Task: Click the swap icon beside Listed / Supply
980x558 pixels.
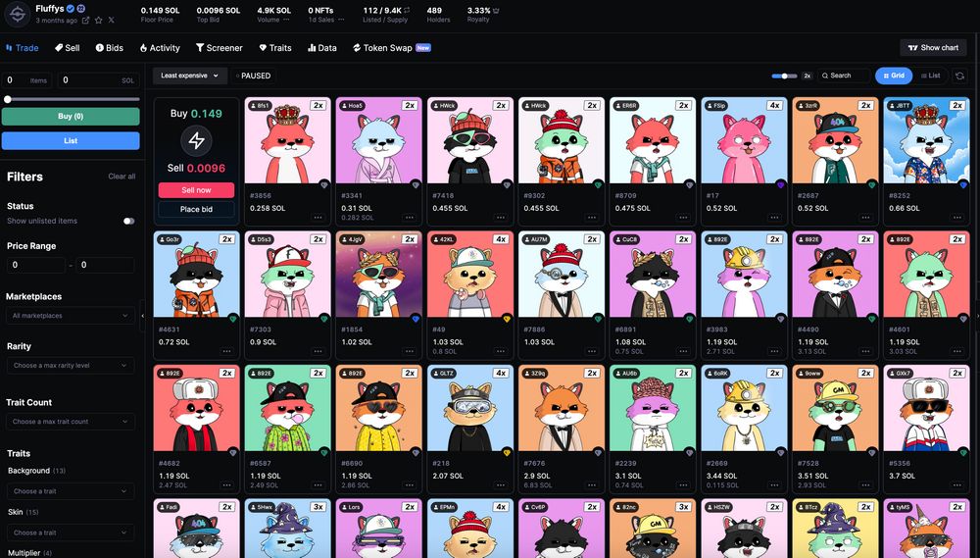Action: pyautogui.click(x=408, y=10)
